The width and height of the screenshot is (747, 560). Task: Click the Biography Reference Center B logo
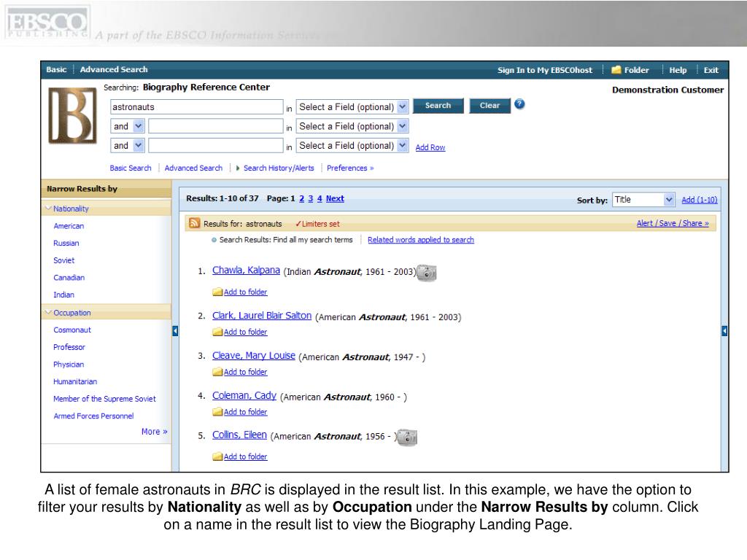coord(73,116)
